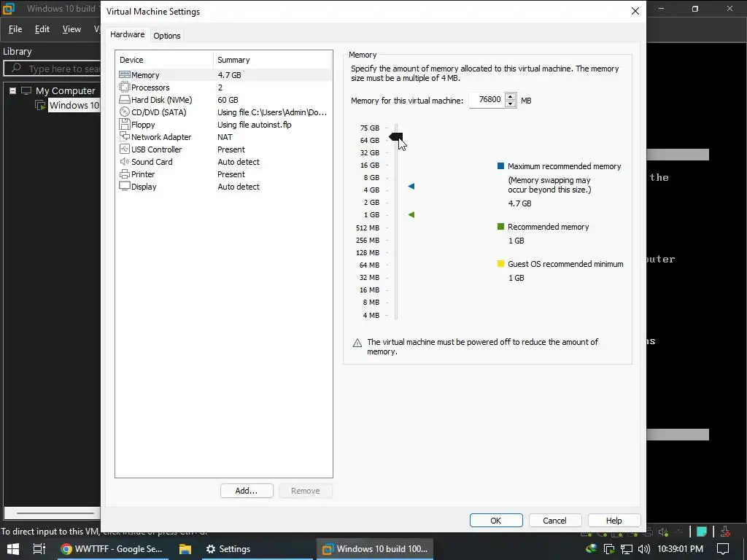Select the Sound Card speaker icon
The width and height of the screenshot is (747, 560).
coord(124,161)
